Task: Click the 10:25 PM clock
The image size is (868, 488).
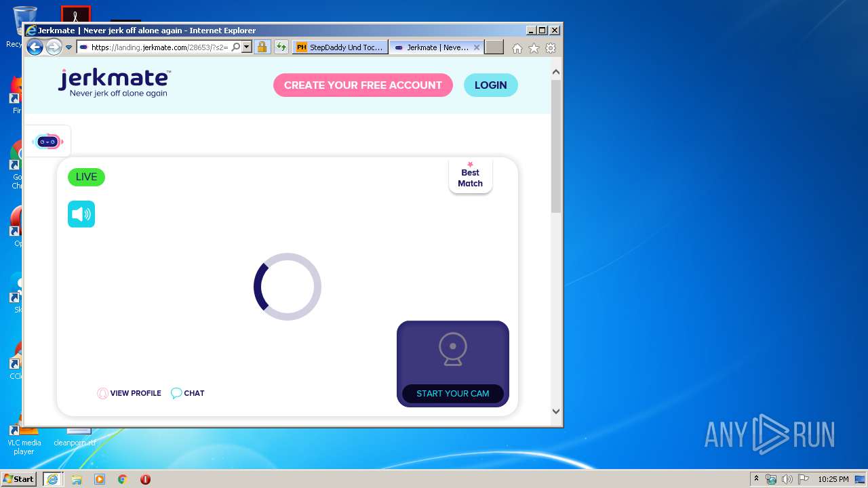Action: pos(833,479)
